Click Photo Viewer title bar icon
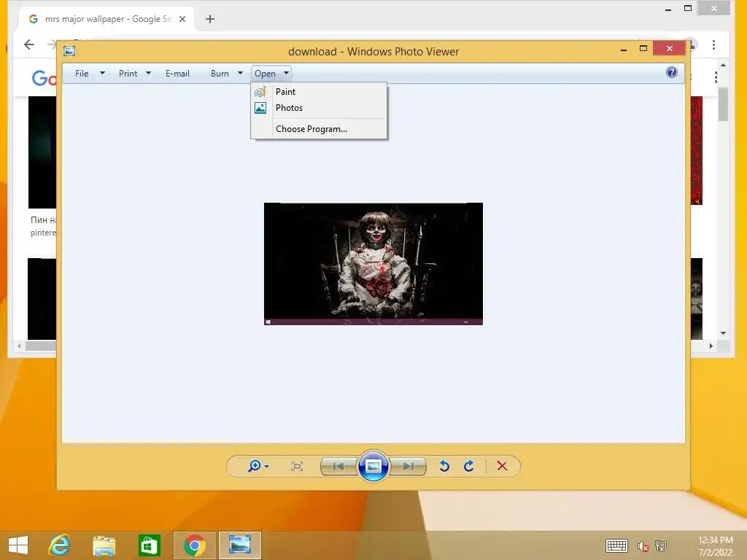 69,51
